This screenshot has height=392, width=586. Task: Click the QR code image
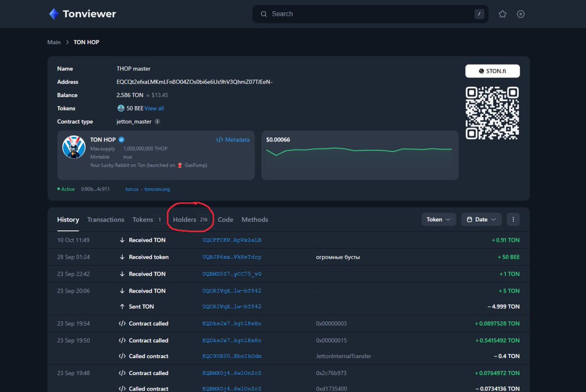[x=492, y=113]
